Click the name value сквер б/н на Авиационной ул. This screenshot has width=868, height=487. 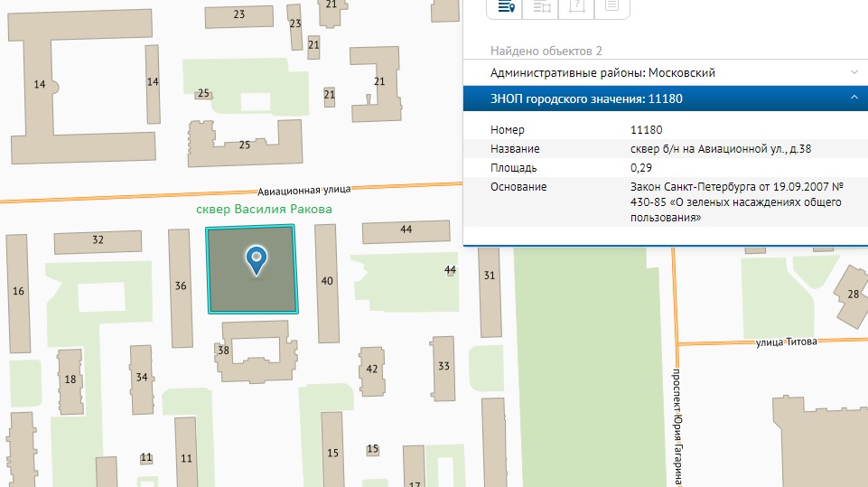point(727,149)
